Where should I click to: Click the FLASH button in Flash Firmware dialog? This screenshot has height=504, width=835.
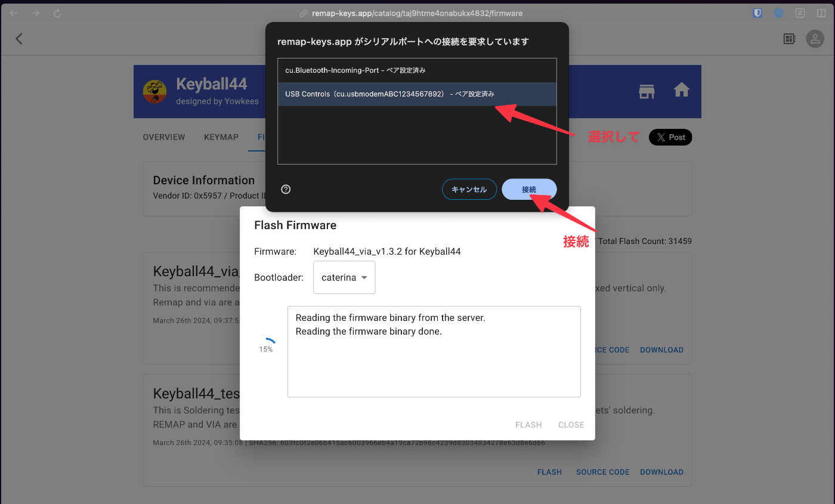coord(528,425)
